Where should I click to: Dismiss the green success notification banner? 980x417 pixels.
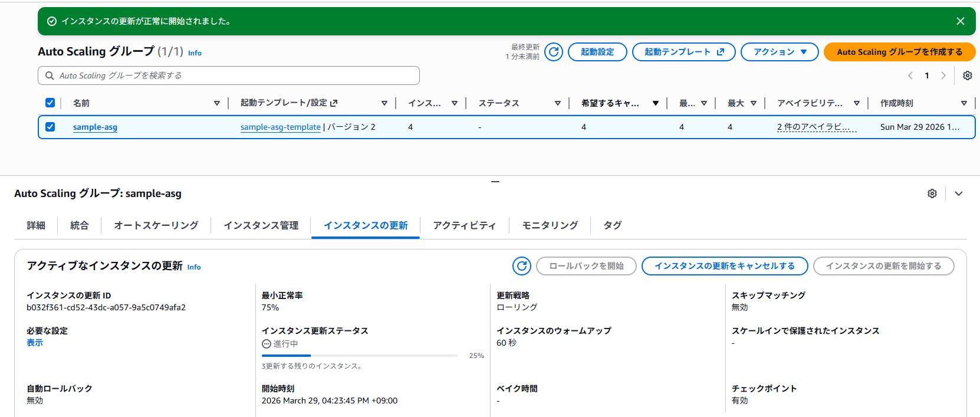pyautogui.click(x=960, y=21)
